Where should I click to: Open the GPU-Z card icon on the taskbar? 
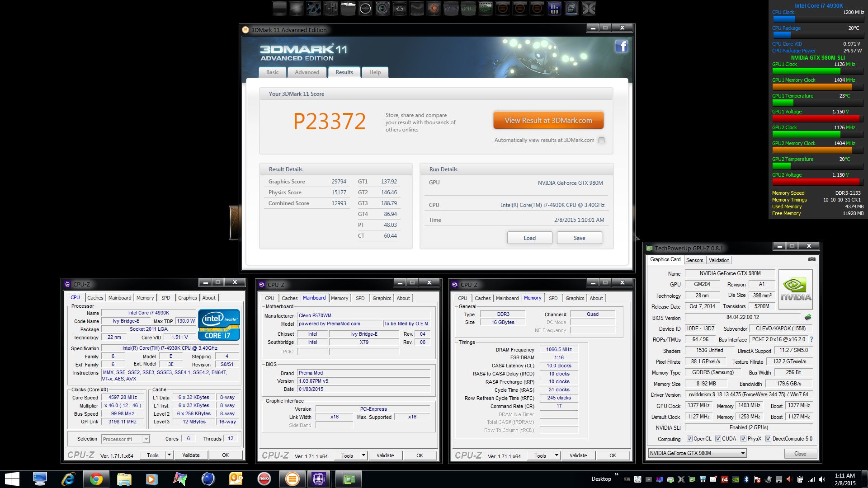click(x=348, y=479)
